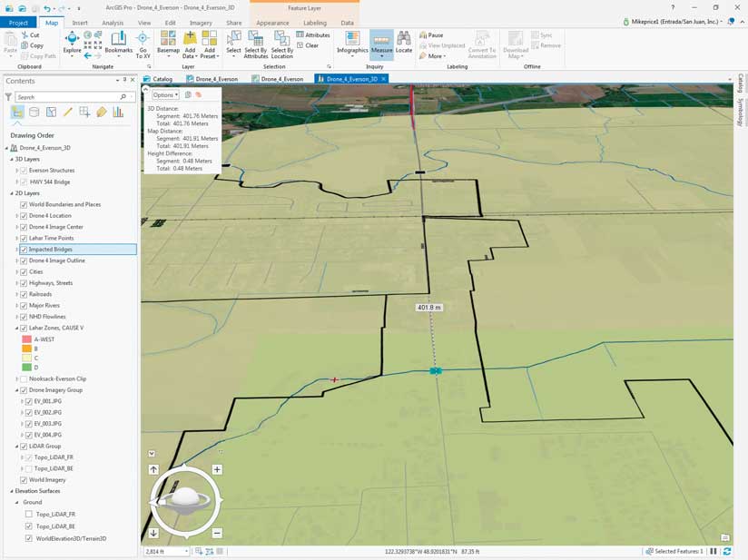Expand the Cities layer

[16, 272]
